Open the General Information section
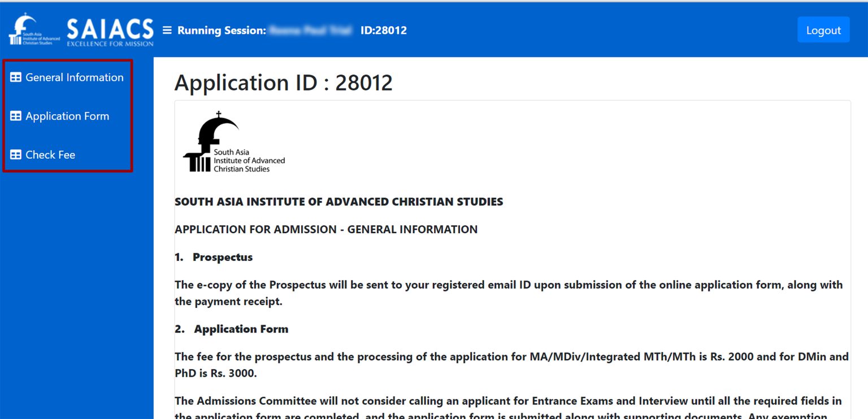The image size is (868, 419). 75,77
